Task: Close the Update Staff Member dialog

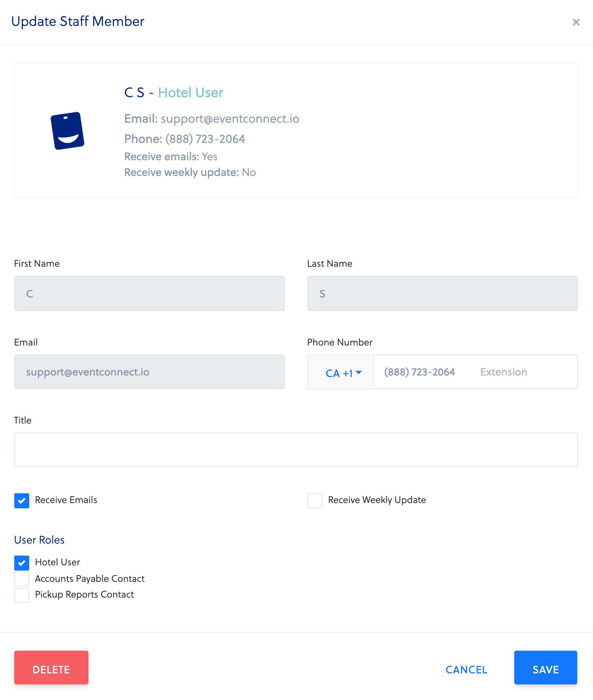Action: (576, 23)
